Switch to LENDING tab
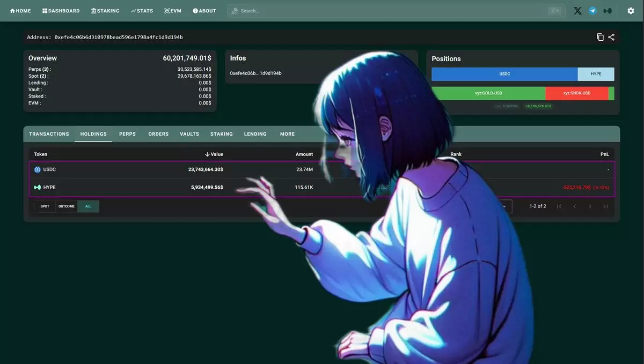 pos(255,134)
